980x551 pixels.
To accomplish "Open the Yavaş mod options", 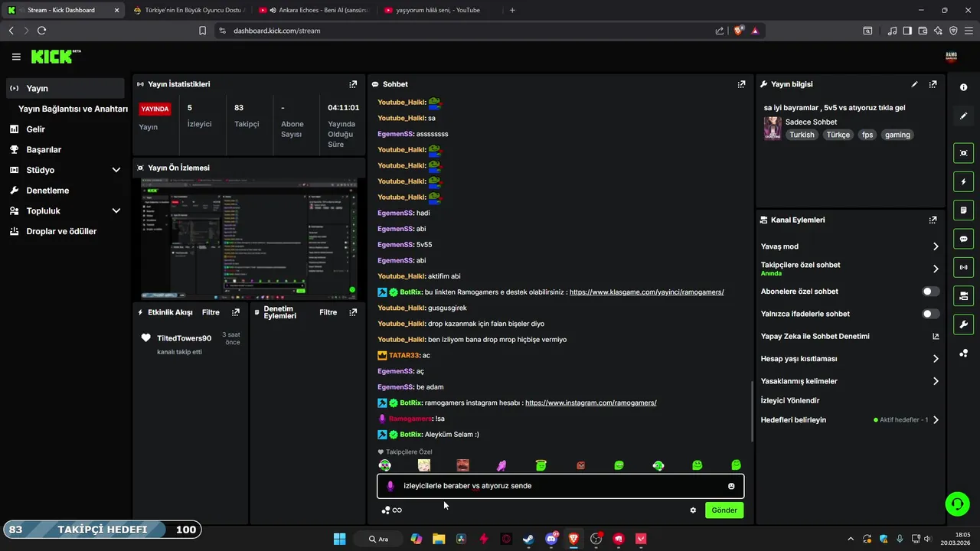I will click(849, 246).
